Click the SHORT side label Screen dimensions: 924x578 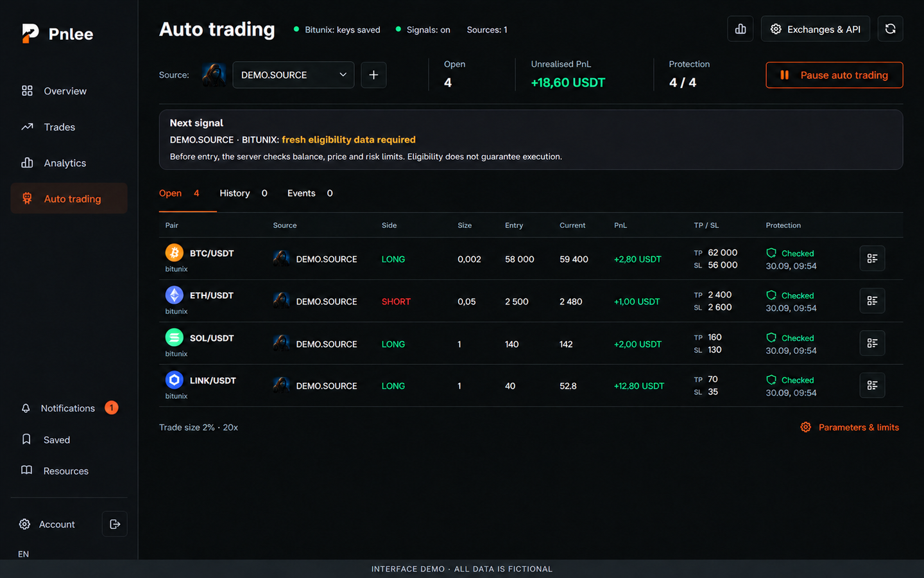[x=396, y=301]
